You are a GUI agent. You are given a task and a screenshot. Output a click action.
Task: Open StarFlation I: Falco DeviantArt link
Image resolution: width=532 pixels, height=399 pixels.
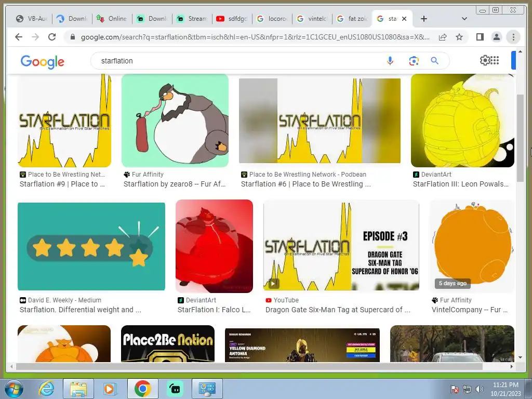[214, 310]
